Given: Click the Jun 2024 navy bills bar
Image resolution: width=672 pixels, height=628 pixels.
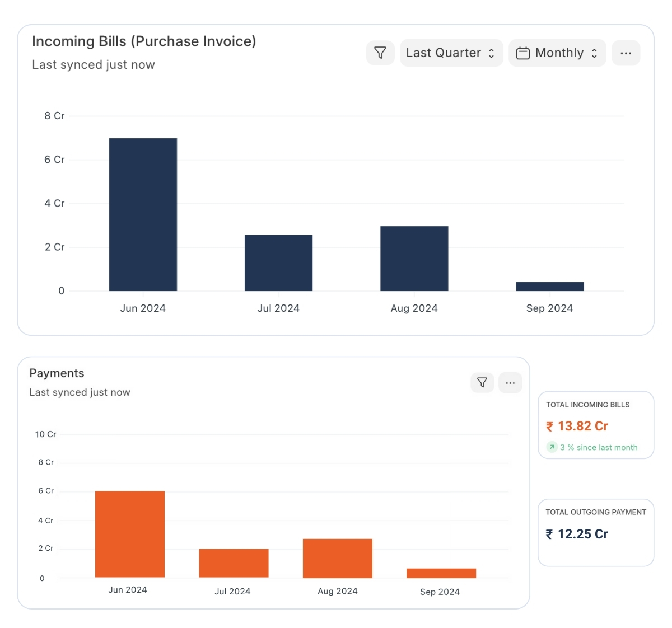Looking at the screenshot, I should (x=143, y=214).
